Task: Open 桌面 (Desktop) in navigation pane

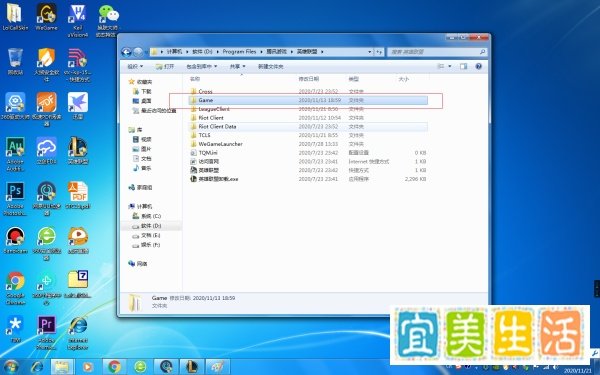Action: 146,101
